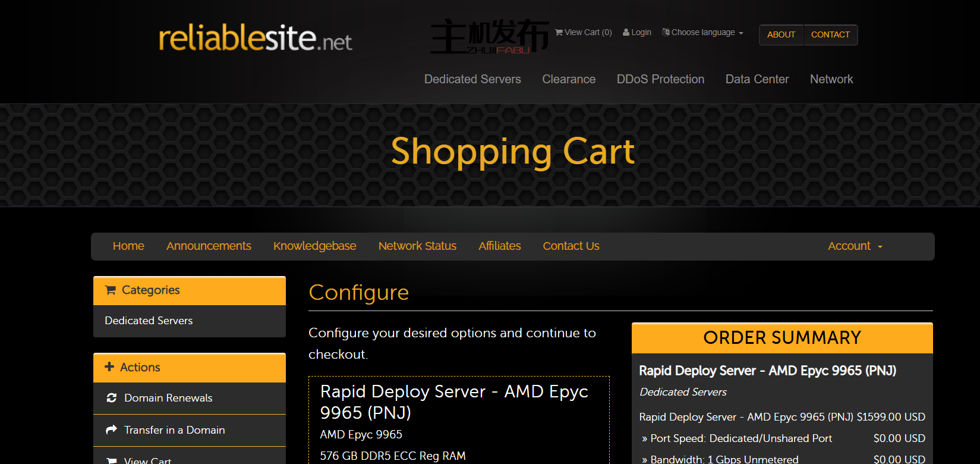Open the Network Status link
The width and height of the screenshot is (980, 464).
click(x=417, y=246)
